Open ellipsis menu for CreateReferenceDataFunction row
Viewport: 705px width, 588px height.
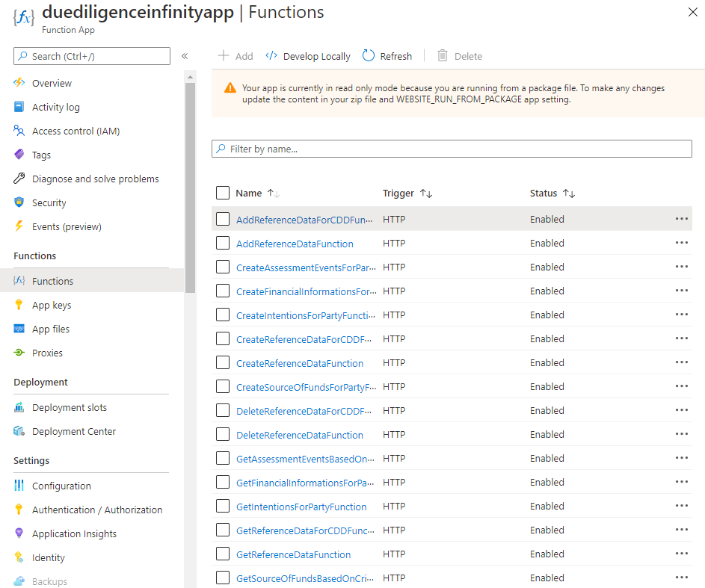681,362
